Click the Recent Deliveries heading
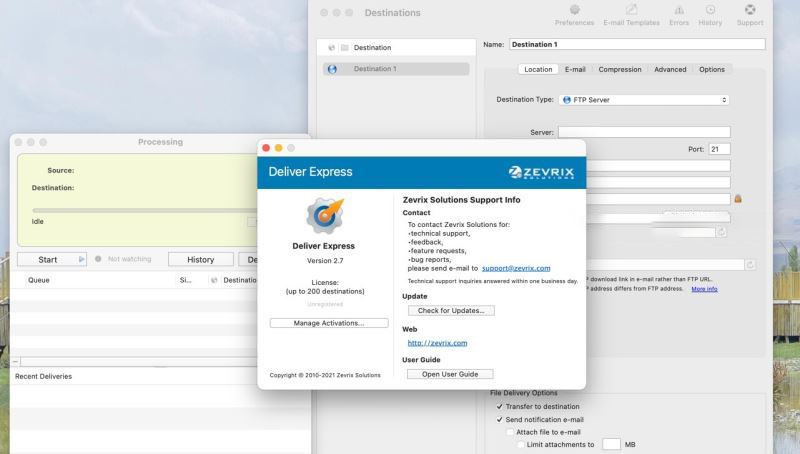 [x=43, y=376]
